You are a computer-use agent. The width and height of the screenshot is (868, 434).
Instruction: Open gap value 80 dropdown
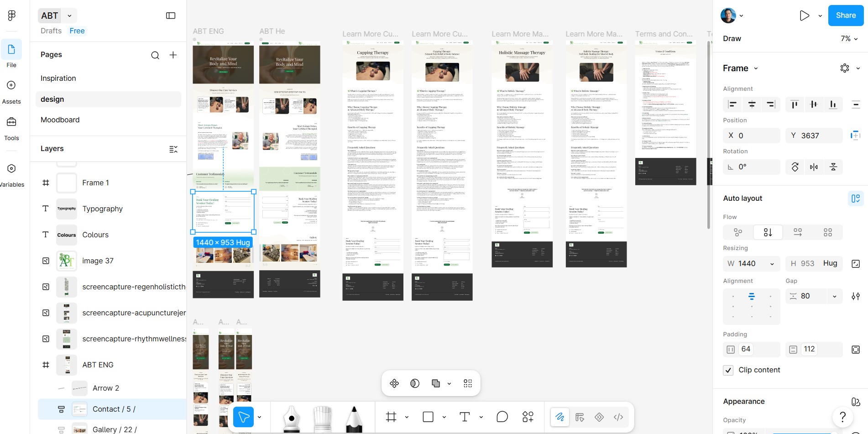[835, 296]
